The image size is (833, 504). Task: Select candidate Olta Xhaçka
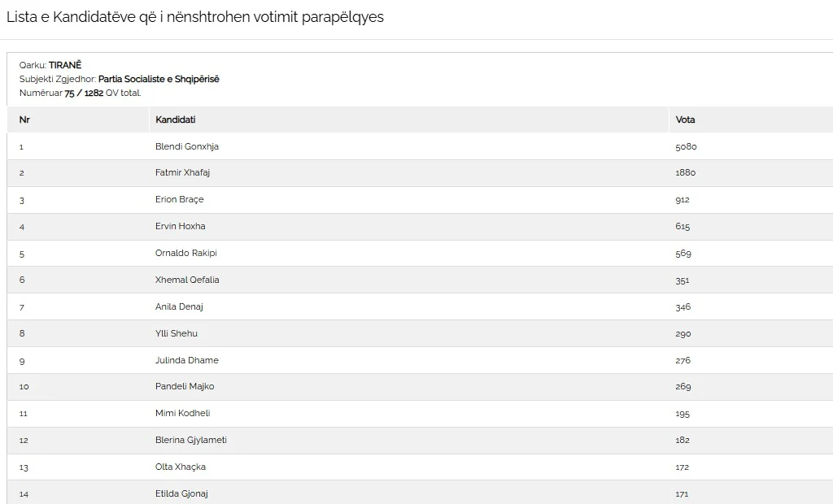point(180,467)
